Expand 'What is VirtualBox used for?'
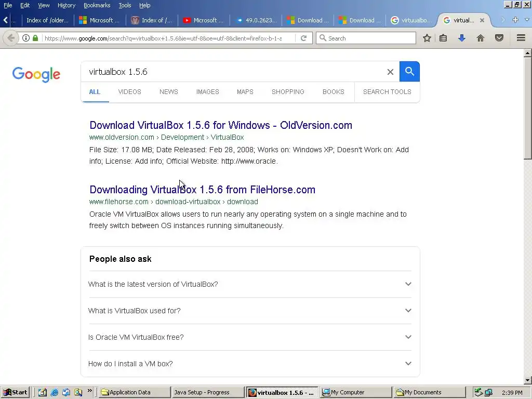532x399 pixels. coord(250,311)
